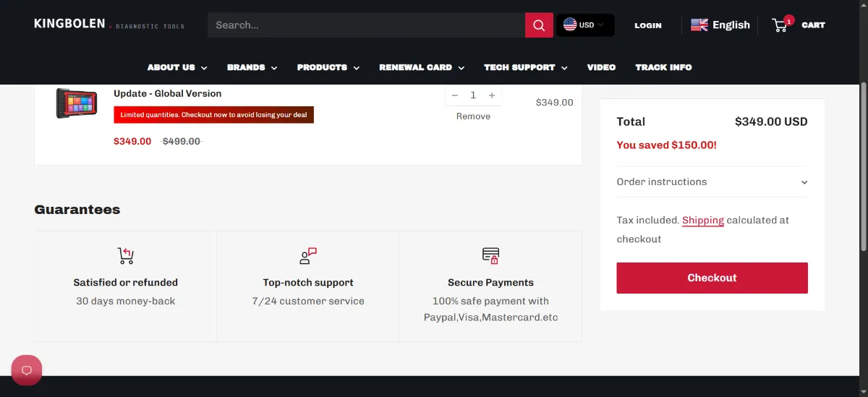The image size is (868, 397).
Task: Focus the Search input field
Action: (367, 25)
